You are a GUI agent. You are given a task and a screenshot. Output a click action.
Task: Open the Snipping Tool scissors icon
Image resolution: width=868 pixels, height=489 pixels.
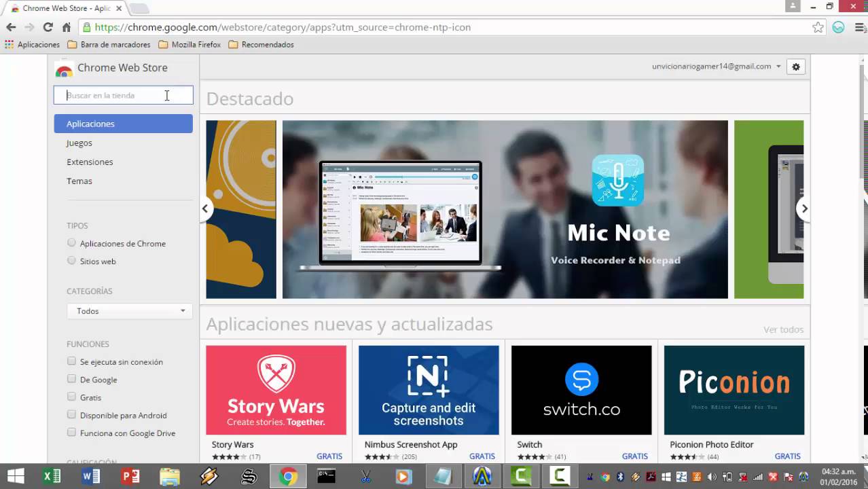366,476
